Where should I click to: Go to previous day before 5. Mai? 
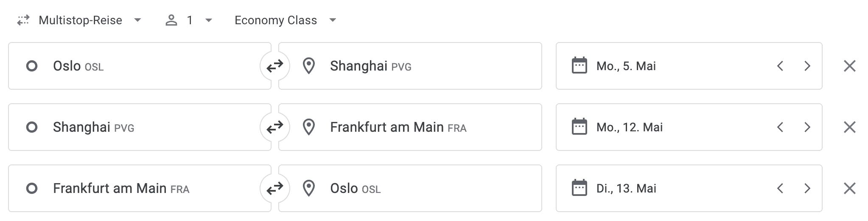780,66
